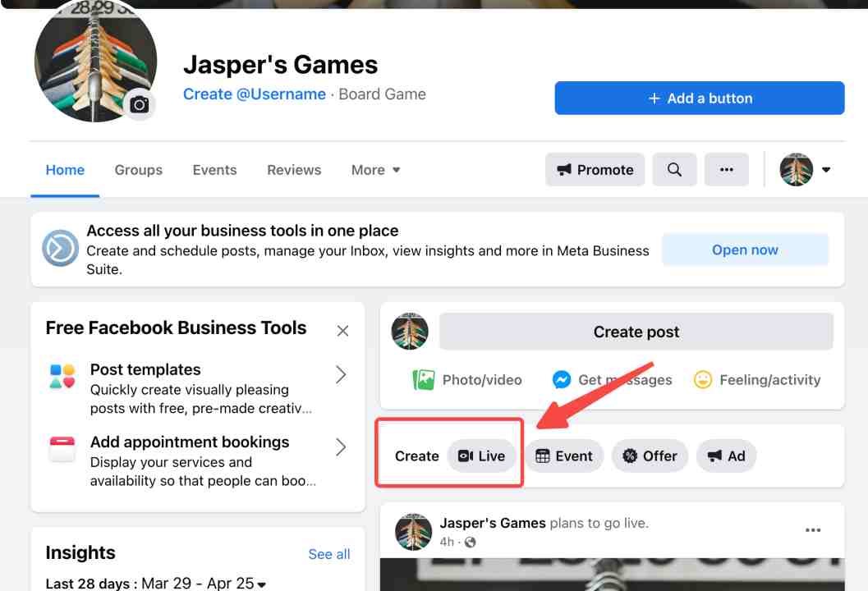Create an Offer
This screenshot has width=868, height=591.
(x=650, y=456)
